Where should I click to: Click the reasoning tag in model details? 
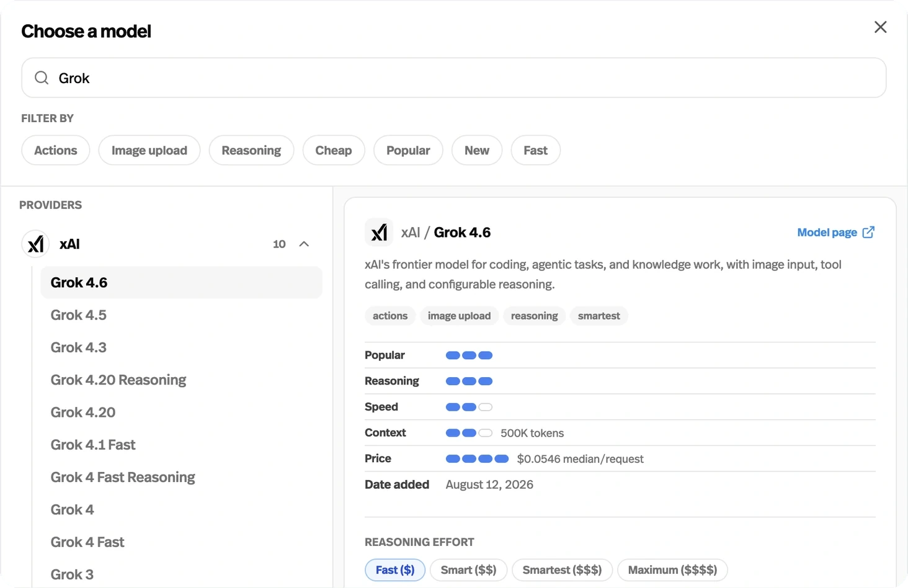[x=534, y=316]
